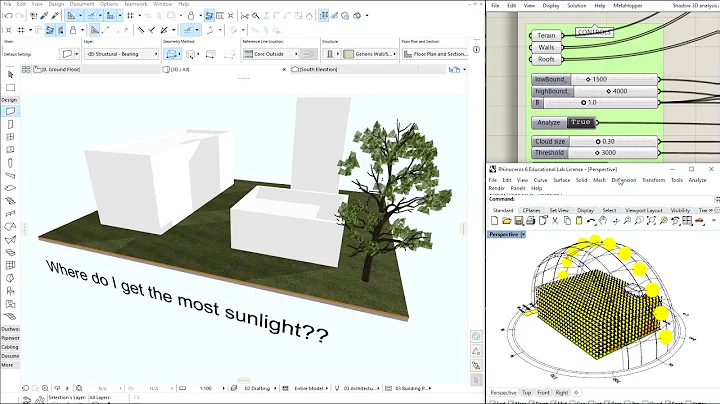The height and width of the screenshot is (404, 720).
Task: Select the Arrow tool in Archicad toolbox
Action: tap(10, 74)
